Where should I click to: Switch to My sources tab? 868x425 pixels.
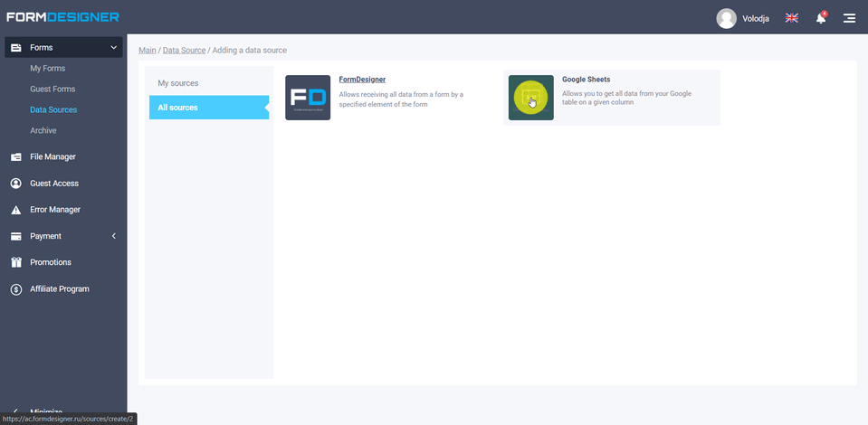point(178,83)
